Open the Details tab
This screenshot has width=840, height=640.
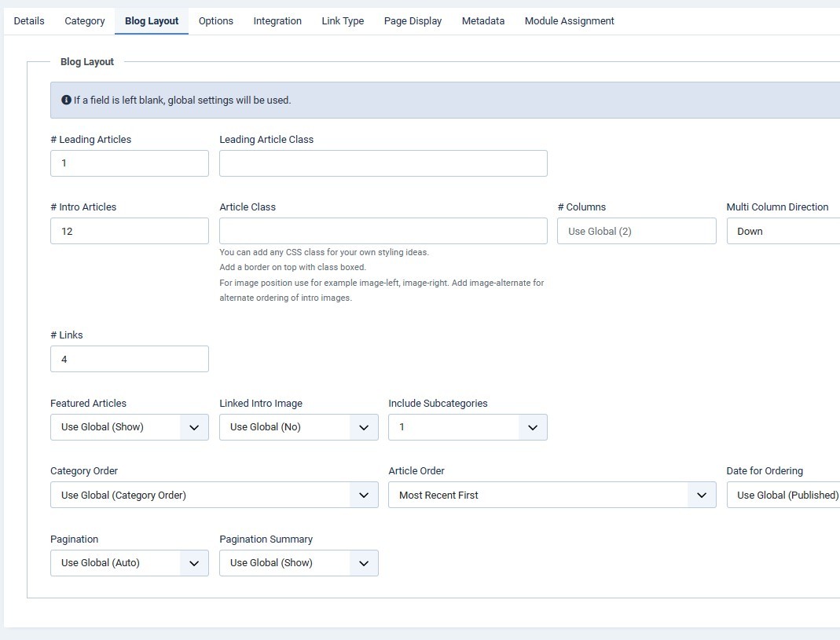pos(29,21)
